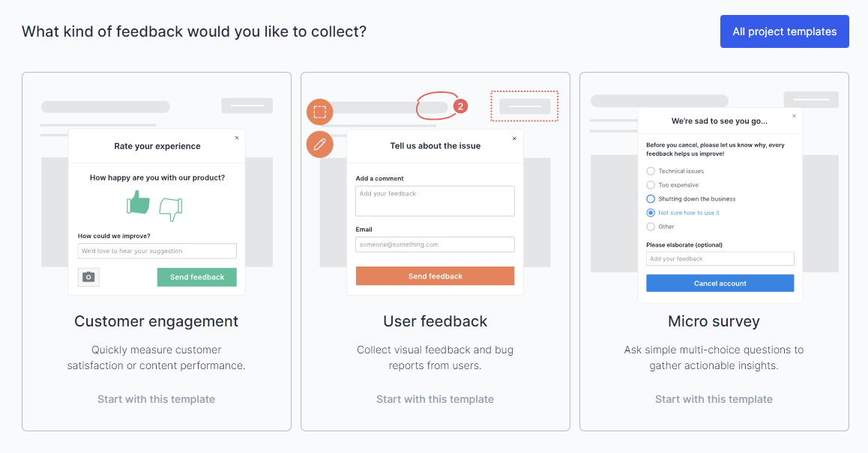Image resolution: width=868 pixels, height=453 pixels.
Task: Click "Send feedback" on the issue form
Action: click(x=435, y=276)
